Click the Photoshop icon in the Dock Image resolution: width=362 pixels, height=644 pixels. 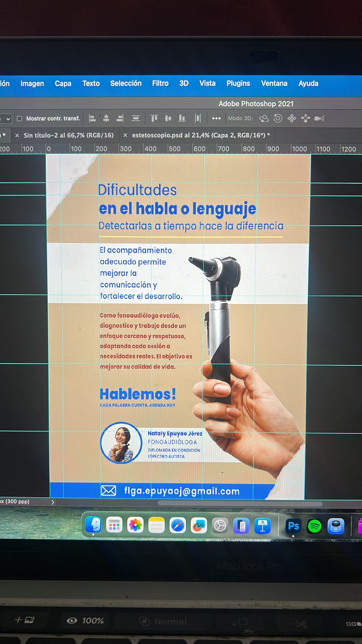coord(293,526)
